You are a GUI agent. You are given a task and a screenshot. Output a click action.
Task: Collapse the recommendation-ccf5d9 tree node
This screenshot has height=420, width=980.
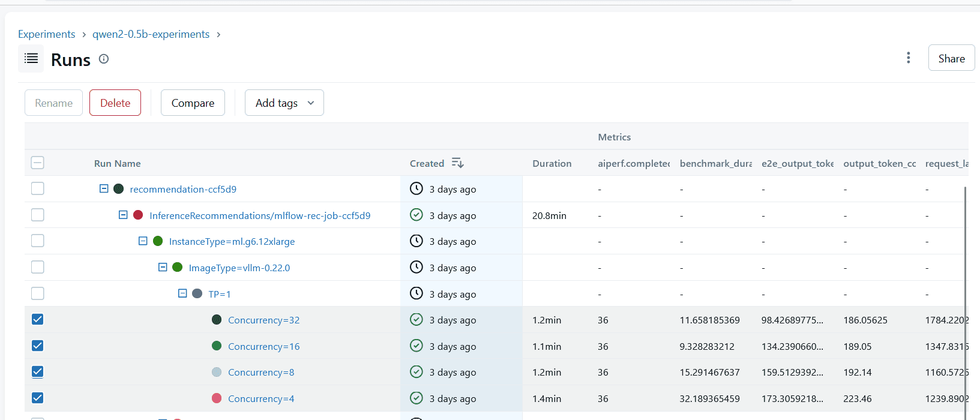pos(104,188)
